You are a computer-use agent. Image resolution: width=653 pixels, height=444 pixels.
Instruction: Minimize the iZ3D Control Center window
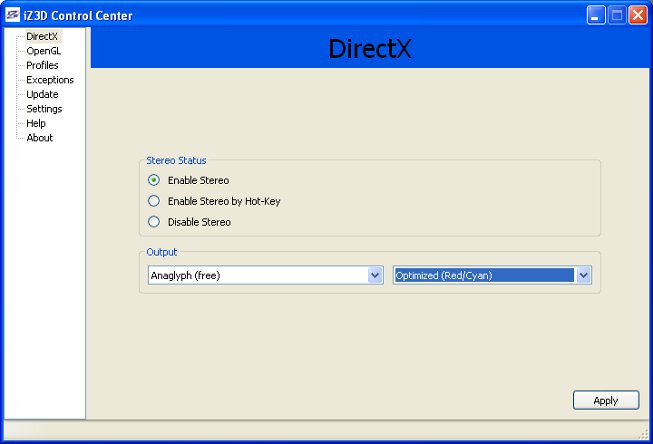596,15
